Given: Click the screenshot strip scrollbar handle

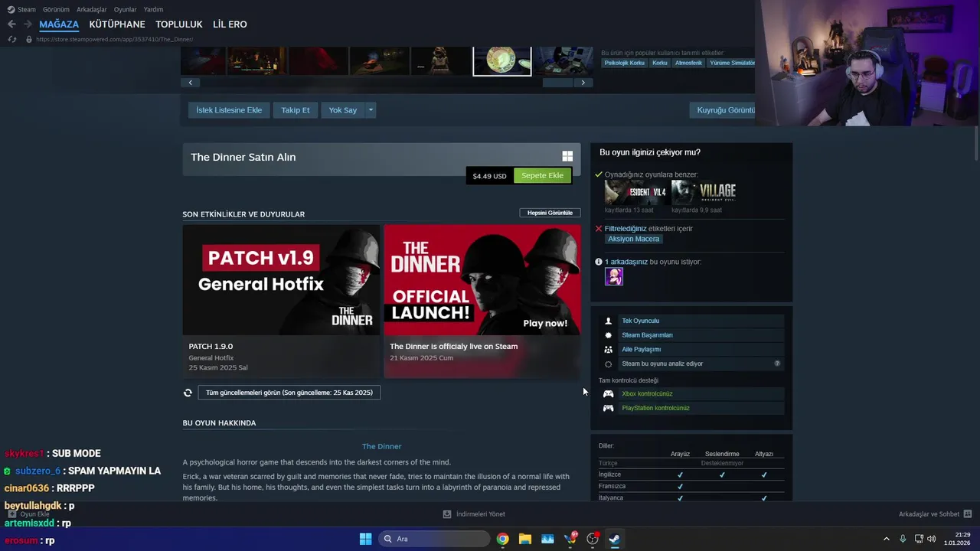Looking at the screenshot, I should [557, 83].
